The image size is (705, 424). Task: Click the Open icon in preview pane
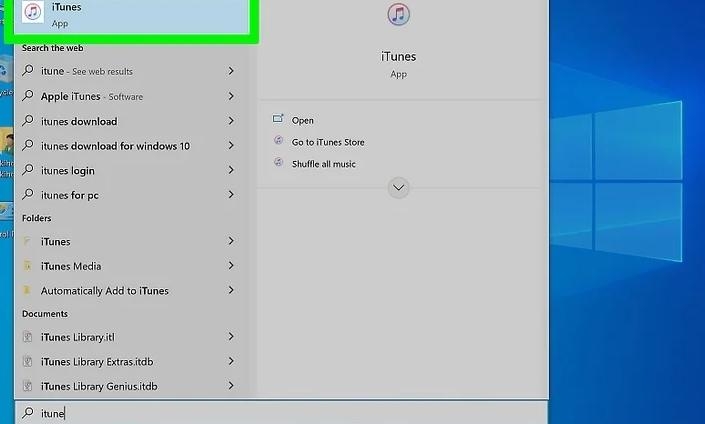pyautogui.click(x=279, y=120)
